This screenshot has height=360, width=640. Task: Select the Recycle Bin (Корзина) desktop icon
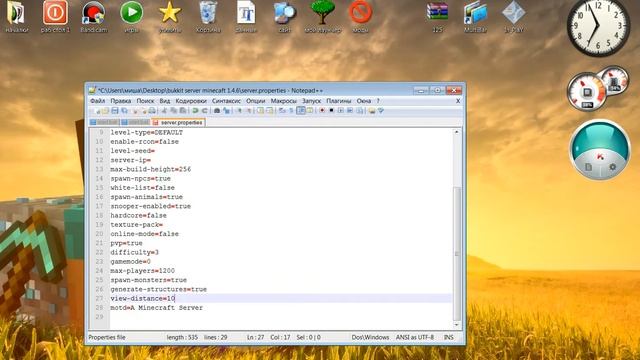pyautogui.click(x=208, y=17)
